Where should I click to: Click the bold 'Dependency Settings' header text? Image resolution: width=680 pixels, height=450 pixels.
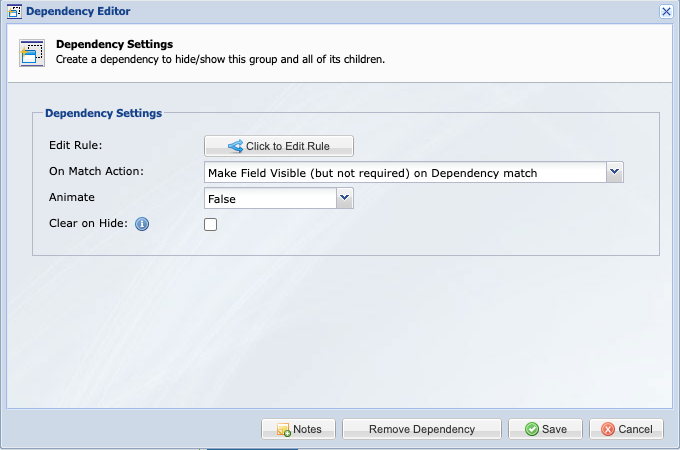(114, 44)
